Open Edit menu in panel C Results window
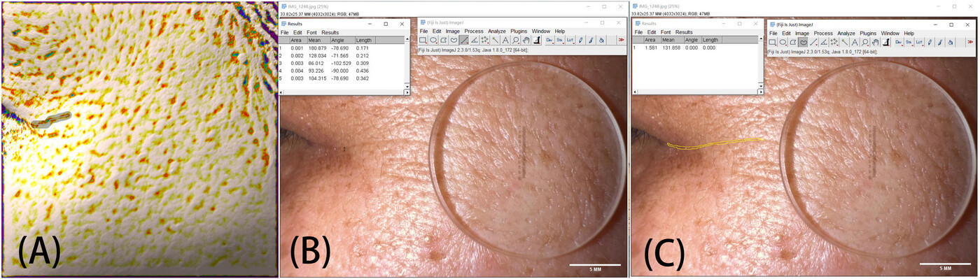Screen dimensions: 980x279 pyautogui.click(x=652, y=32)
